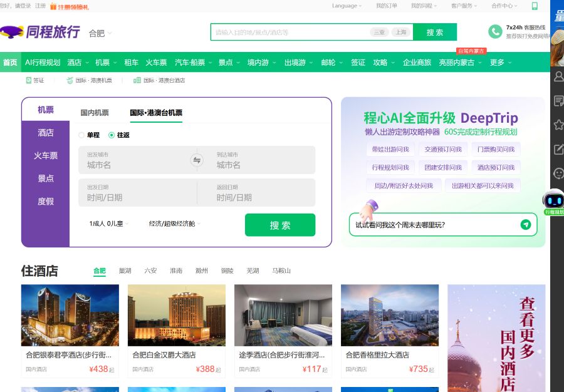Screen dimensions: 564x392
Task: Click the green 搜索 flight search button
Action: point(280,225)
